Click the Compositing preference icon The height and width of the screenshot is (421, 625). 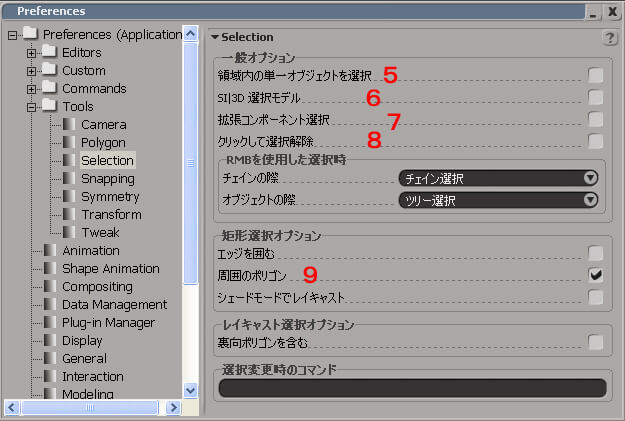tap(50, 286)
